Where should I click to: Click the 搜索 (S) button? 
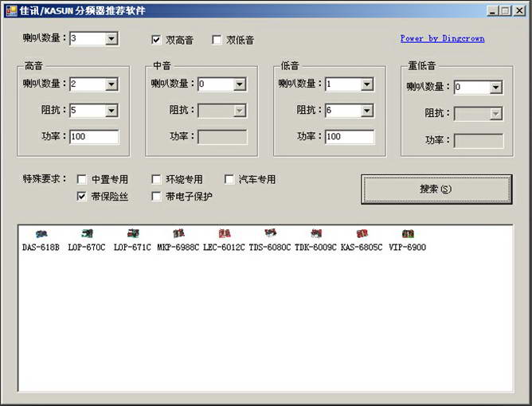tap(436, 189)
